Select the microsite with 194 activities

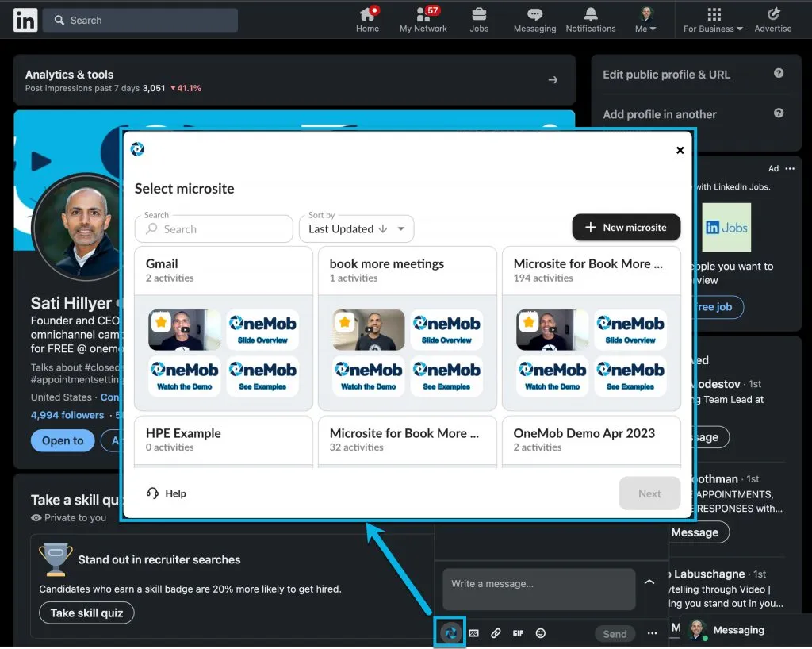click(x=592, y=328)
